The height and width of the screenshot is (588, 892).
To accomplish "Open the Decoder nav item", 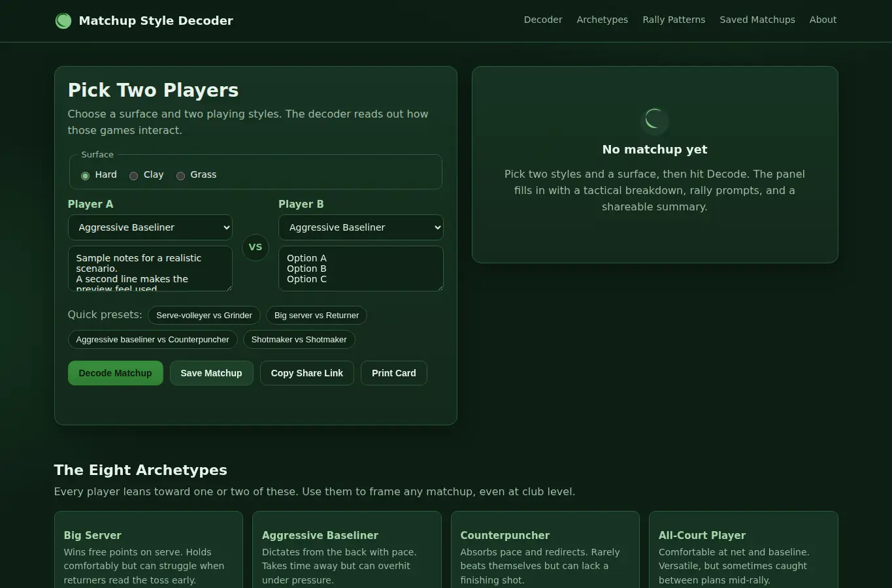I will [543, 20].
